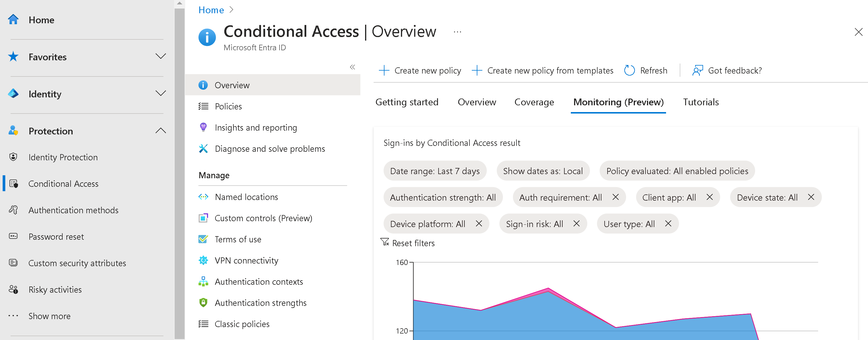Click the Authentication strengths shield icon

click(203, 303)
